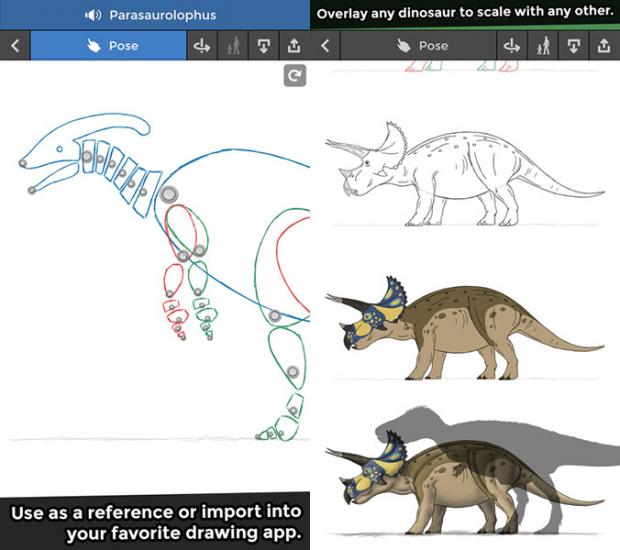Image resolution: width=620 pixels, height=550 pixels.
Task: Click the share icon in the dark toolbar
Action: (x=604, y=46)
